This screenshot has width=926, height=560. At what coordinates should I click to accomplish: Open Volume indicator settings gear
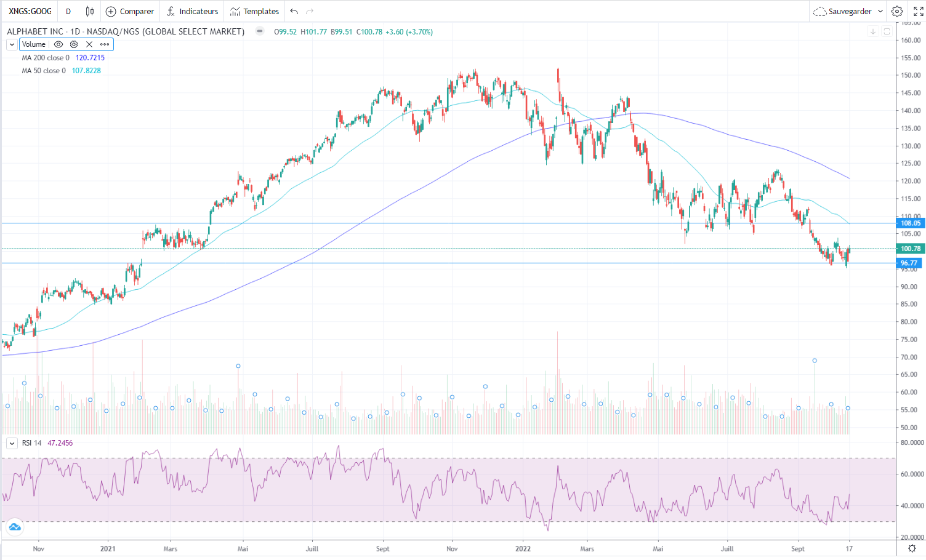[x=74, y=44]
